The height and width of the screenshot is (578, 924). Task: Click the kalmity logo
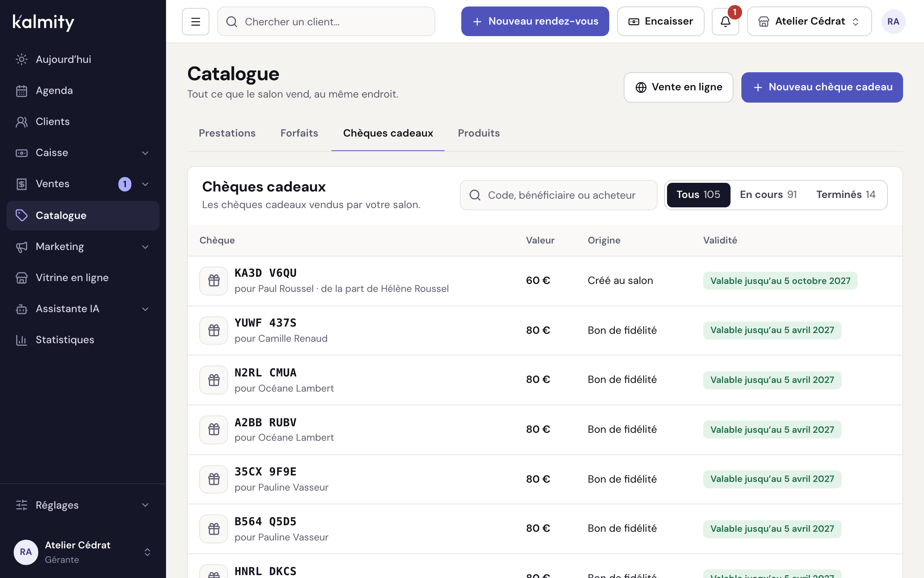coord(44,22)
